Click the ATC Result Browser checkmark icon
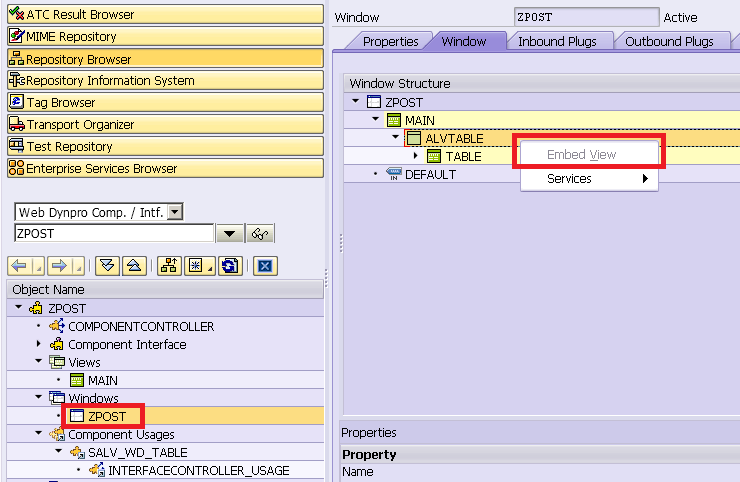 [17, 13]
